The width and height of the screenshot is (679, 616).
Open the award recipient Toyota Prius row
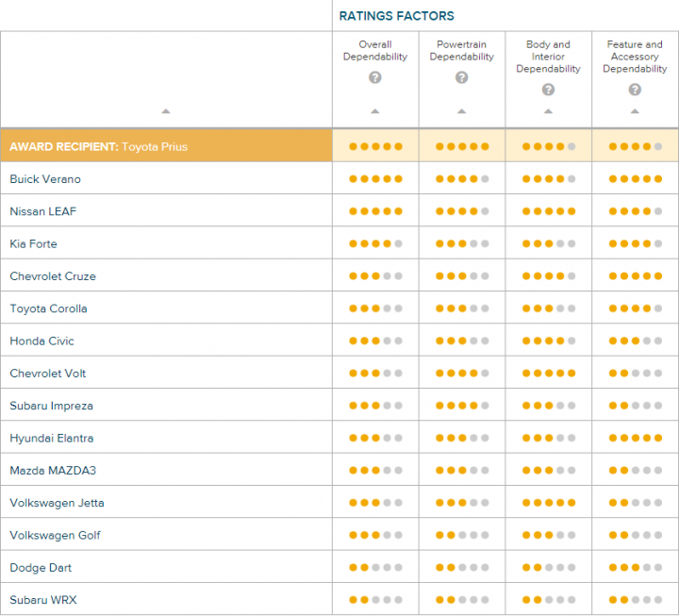click(x=166, y=146)
